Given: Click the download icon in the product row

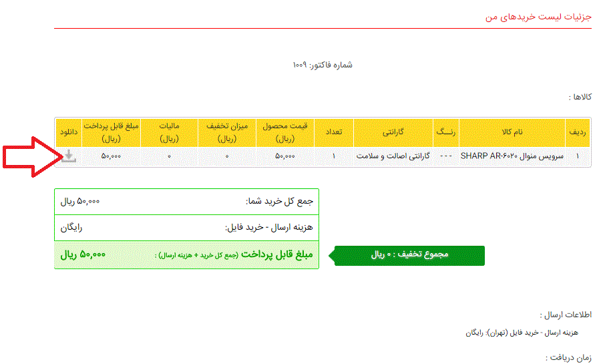Looking at the screenshot, I should (68, 156).
